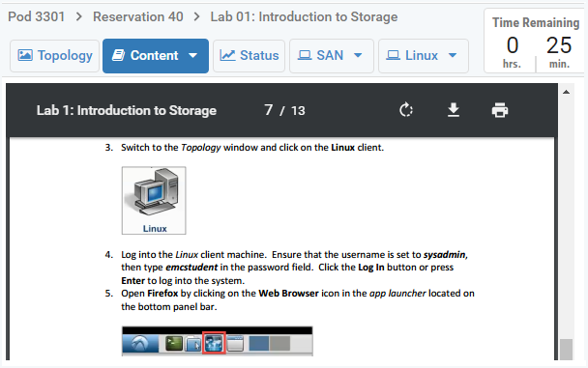Viewport: 588px width, 368px height.
Task: Download the lab PDF using the download icon
Action: [x=454, y=110]
